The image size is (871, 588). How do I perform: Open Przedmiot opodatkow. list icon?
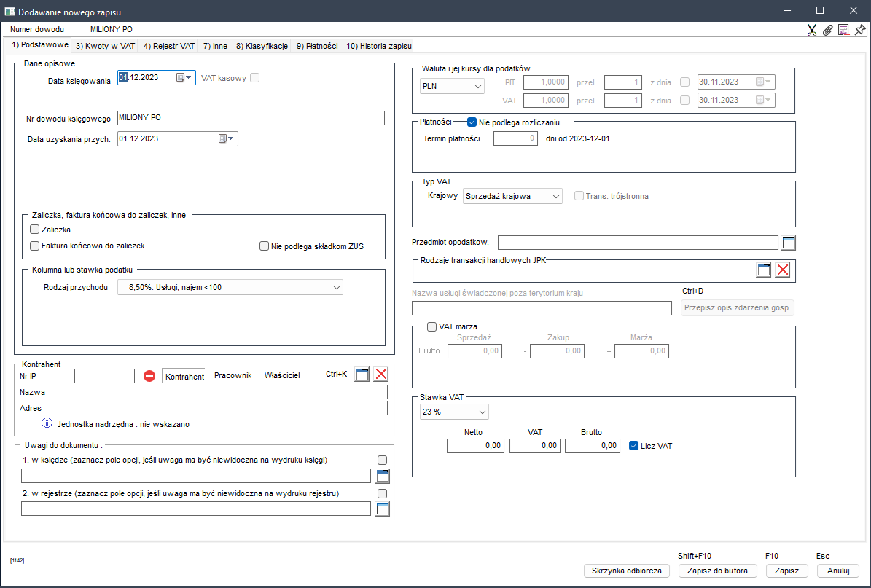tap(788, 243)
